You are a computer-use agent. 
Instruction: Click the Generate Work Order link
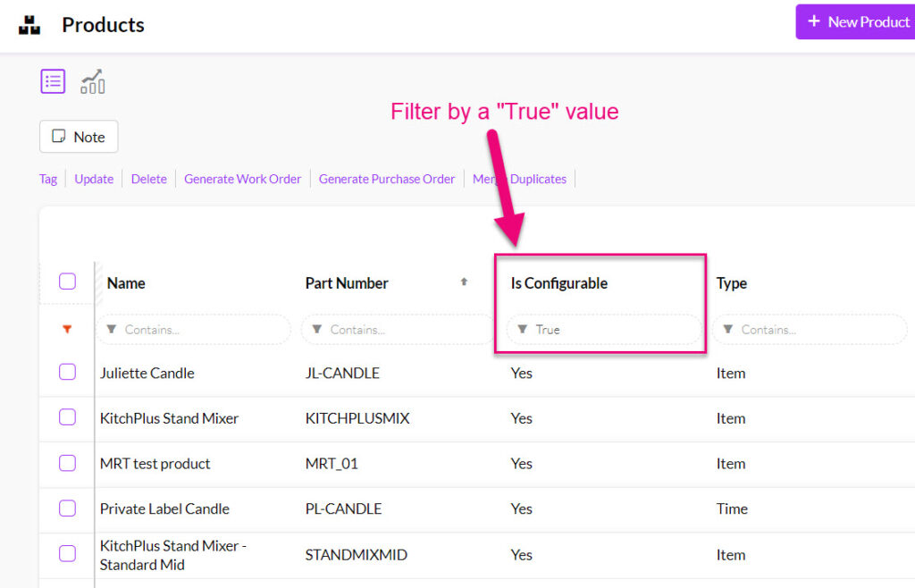(x=242, y=179)
